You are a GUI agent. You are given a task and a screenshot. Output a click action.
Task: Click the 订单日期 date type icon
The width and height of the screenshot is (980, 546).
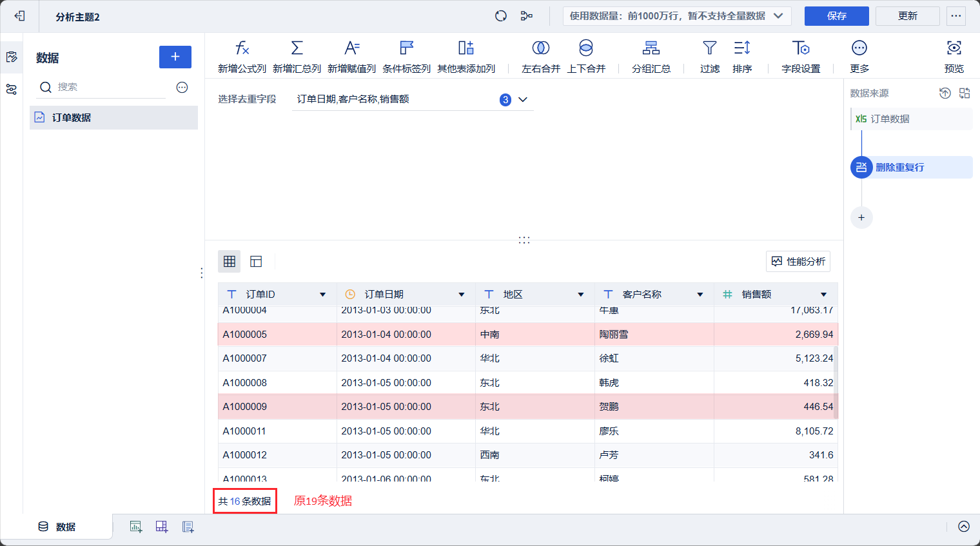point(350,295)
